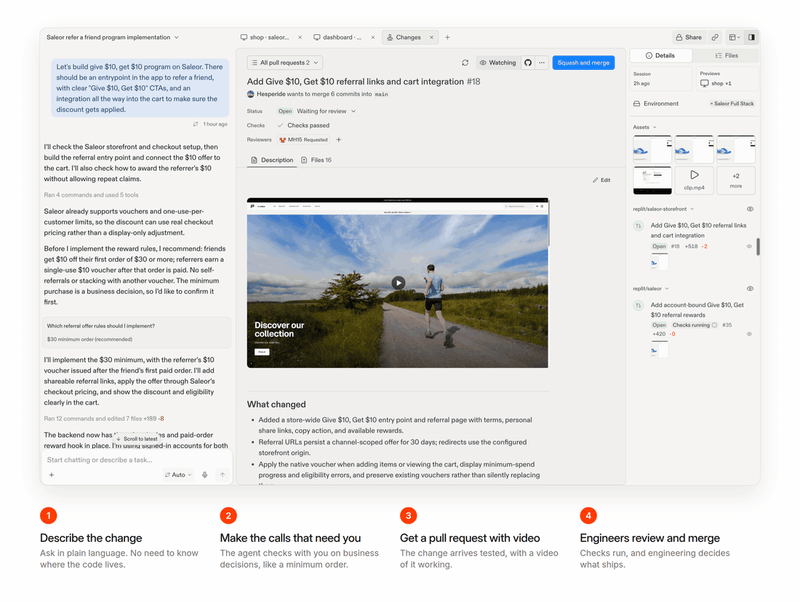Click Squash and merge button
Screen dimensions: 800x602
(583, 63)
